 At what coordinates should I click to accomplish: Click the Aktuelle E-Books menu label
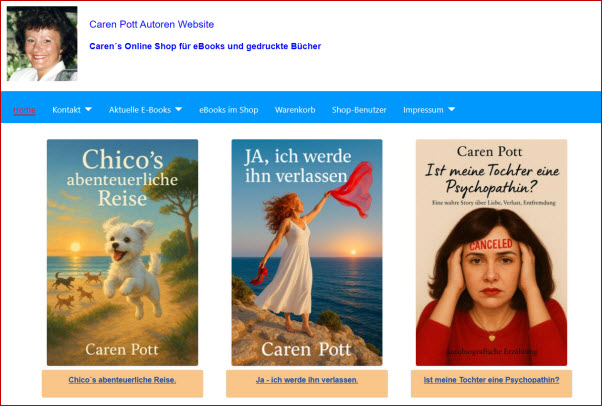click(x=139, y=110)
